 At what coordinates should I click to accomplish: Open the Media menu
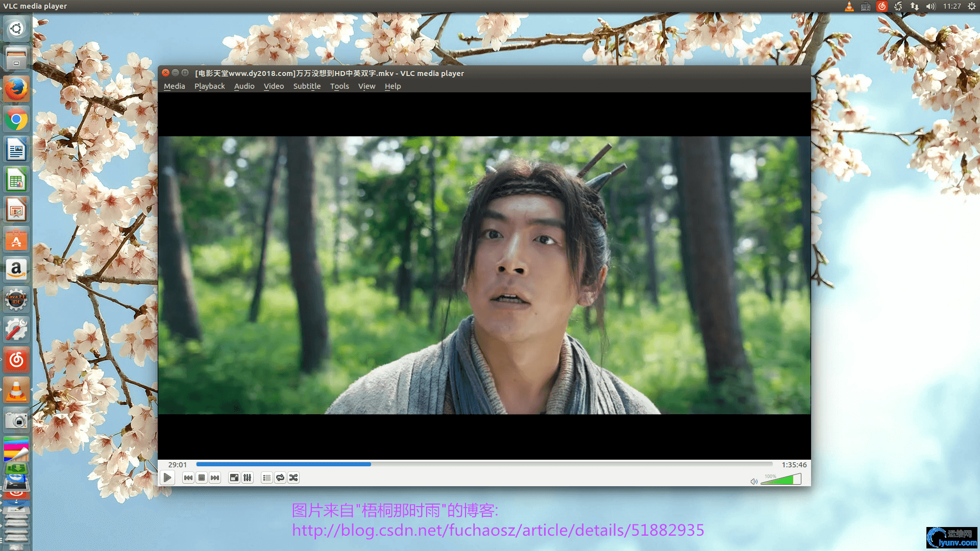[x=175, y=86]
